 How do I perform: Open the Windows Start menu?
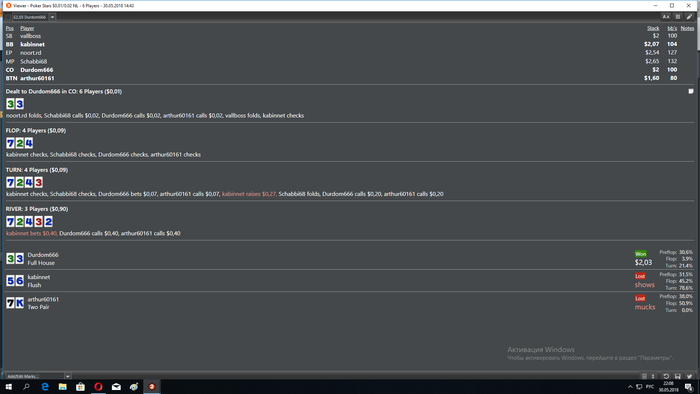8,386
